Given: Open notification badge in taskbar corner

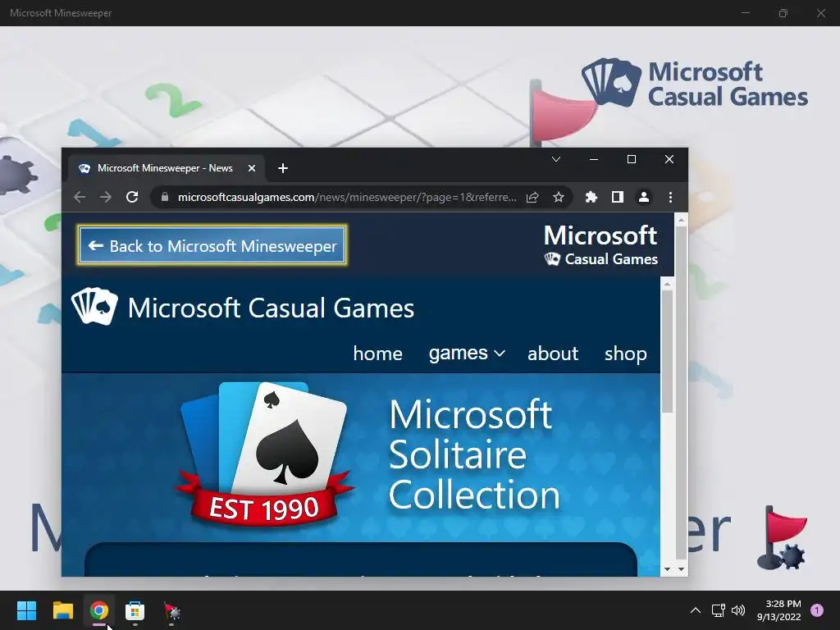Looking at the screenshot, I should (817, 610).
